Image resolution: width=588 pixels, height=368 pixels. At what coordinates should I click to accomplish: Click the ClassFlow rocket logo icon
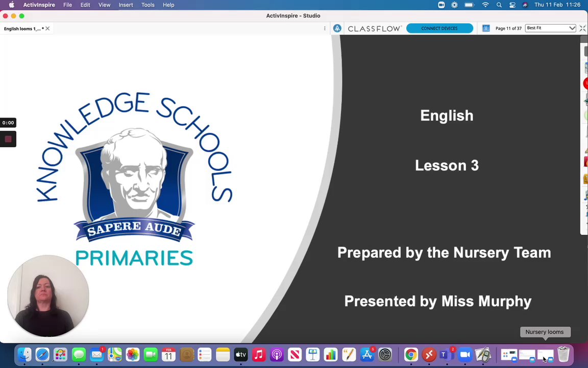point(337,28)
